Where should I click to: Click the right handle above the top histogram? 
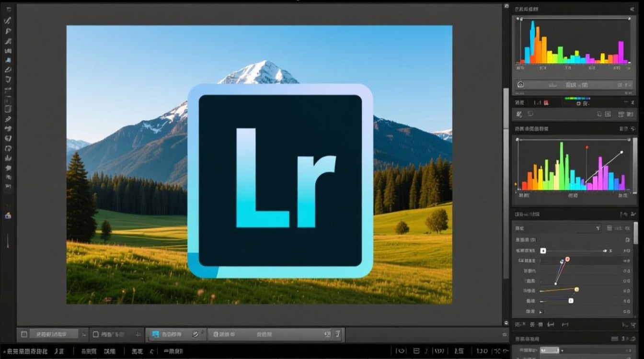coord(629,19)
